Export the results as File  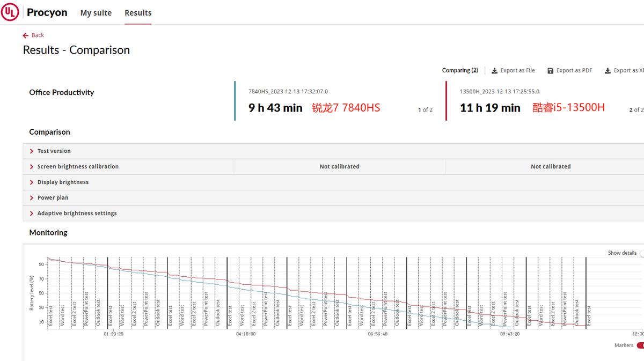[513, 70]
